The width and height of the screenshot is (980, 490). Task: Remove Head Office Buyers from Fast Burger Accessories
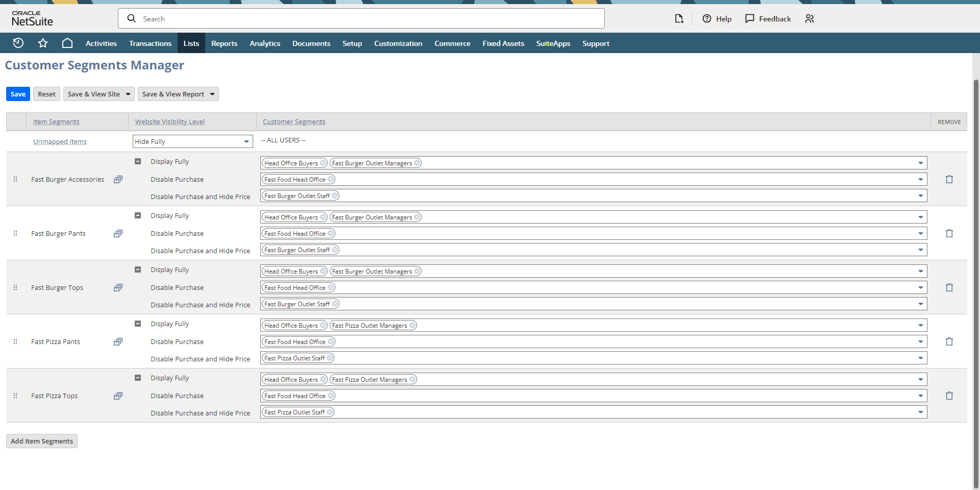pyautogui.click(x=323, y=163)
